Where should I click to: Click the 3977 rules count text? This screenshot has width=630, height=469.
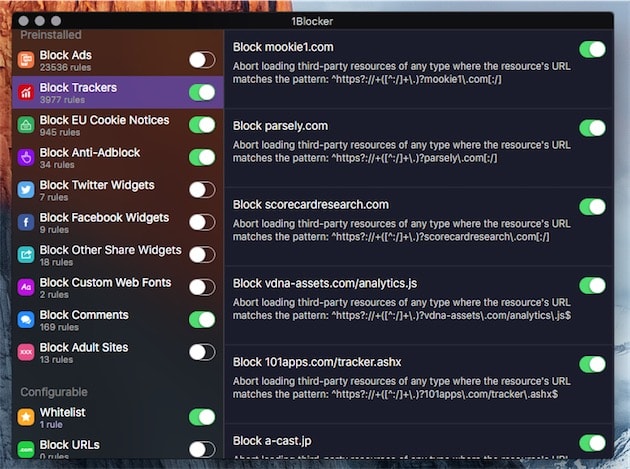pyautogui.click(x=62, y=100)
